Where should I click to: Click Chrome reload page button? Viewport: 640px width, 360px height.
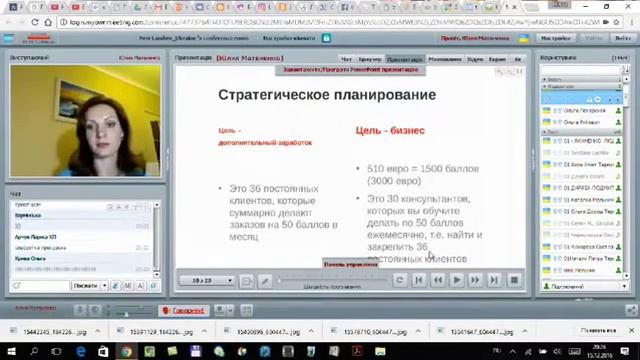tap(35, 22)
